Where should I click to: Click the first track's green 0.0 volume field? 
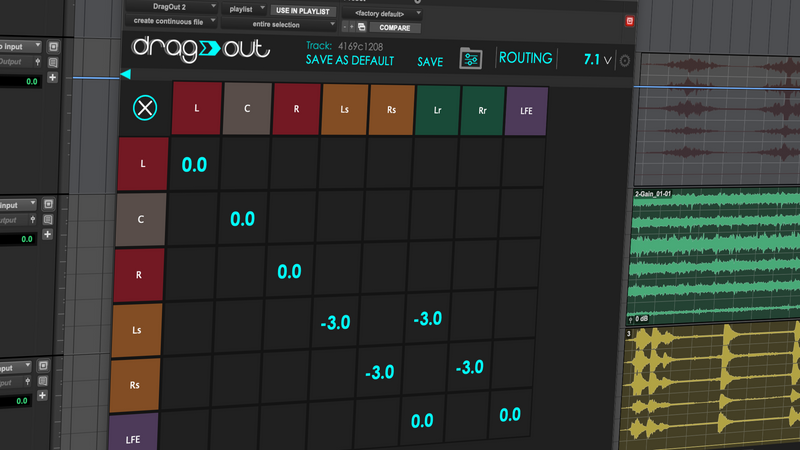[x=20, y=81]
